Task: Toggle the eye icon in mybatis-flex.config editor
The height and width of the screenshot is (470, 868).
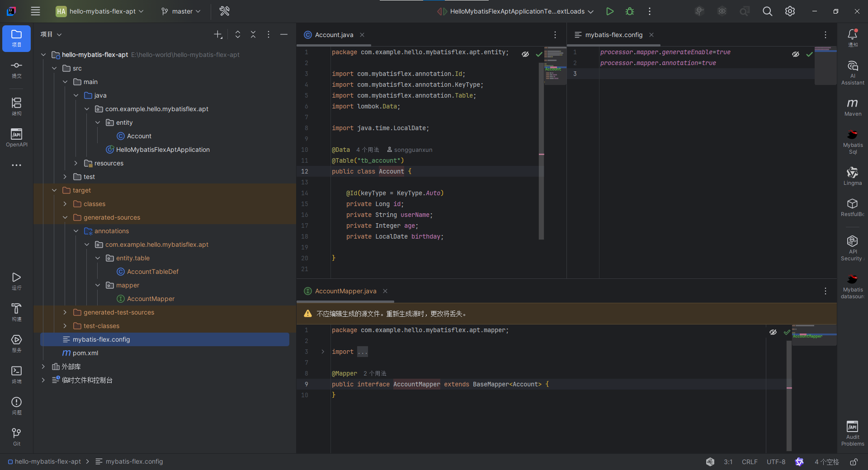Action: click(x=796, y=54)
